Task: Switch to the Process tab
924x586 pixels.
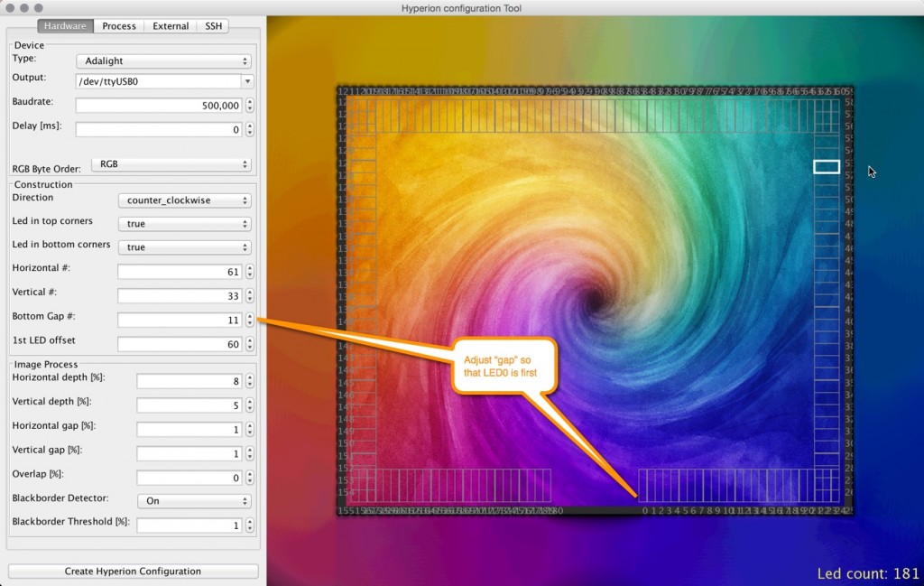Action: (x=118, y=25)
